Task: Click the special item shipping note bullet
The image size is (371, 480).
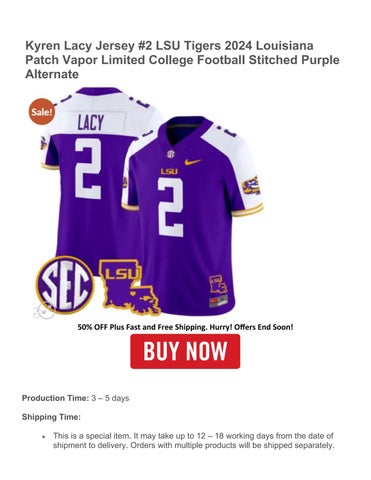Action: [x=193, y=441]
